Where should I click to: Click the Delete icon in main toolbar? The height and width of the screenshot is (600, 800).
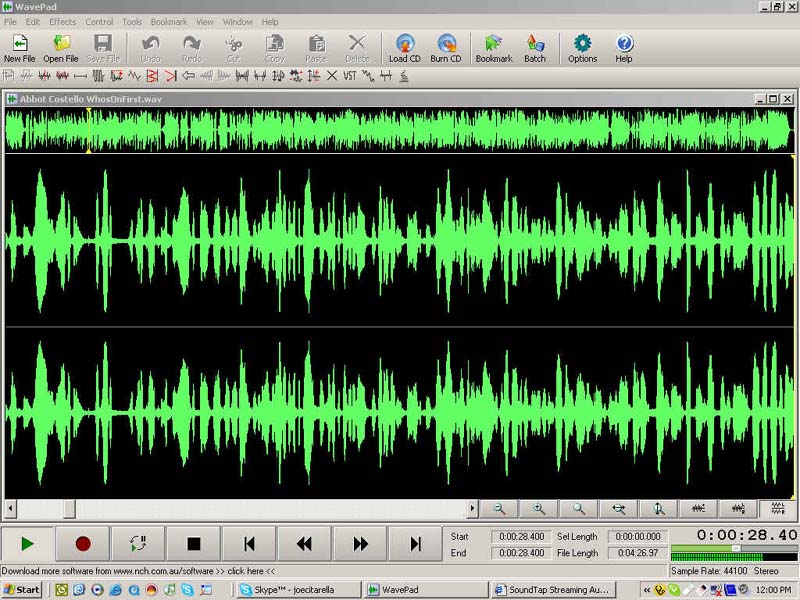(x=357, y=48)
